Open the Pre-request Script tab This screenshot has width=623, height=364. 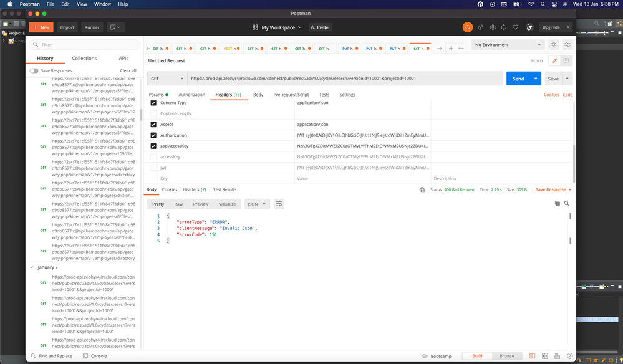(x=291, y=95)
